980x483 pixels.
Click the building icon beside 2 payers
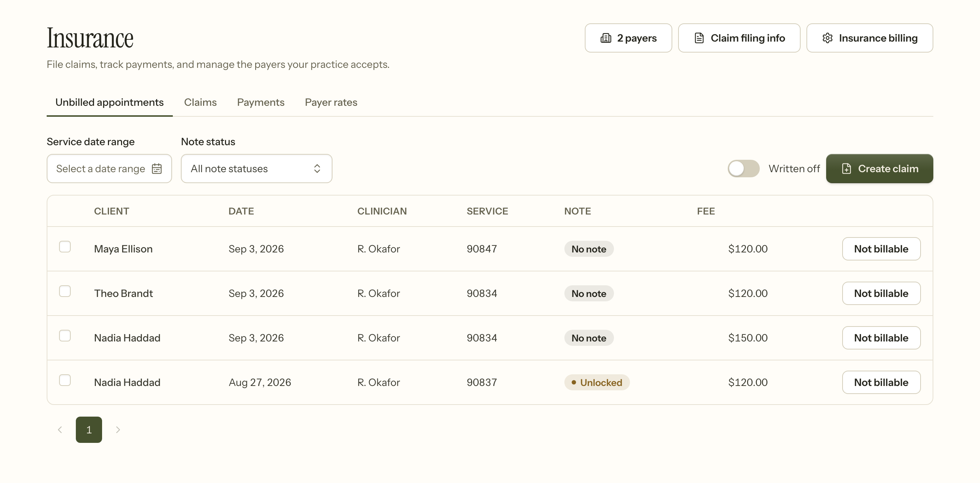(606, 38)
